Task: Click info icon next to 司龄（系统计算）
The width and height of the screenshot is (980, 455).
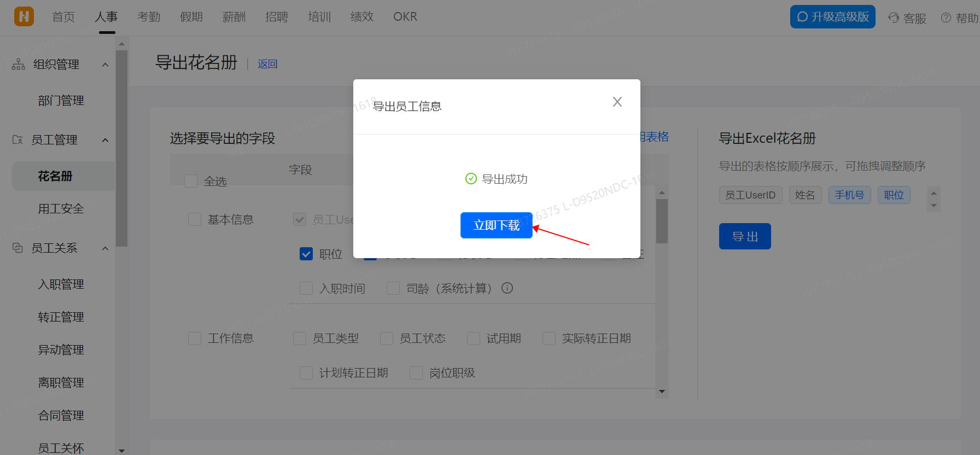Action: point(507,288)
